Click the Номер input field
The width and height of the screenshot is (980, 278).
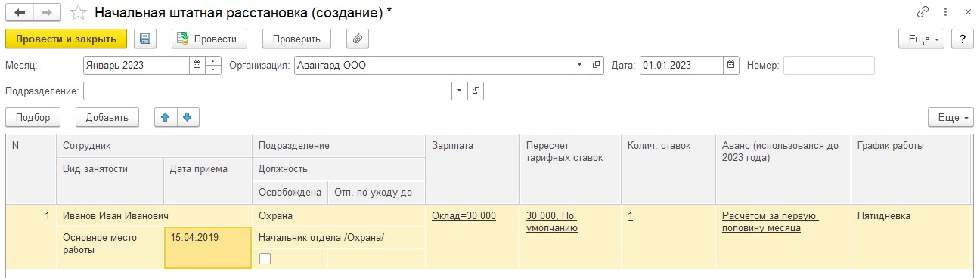pos(829,65)
